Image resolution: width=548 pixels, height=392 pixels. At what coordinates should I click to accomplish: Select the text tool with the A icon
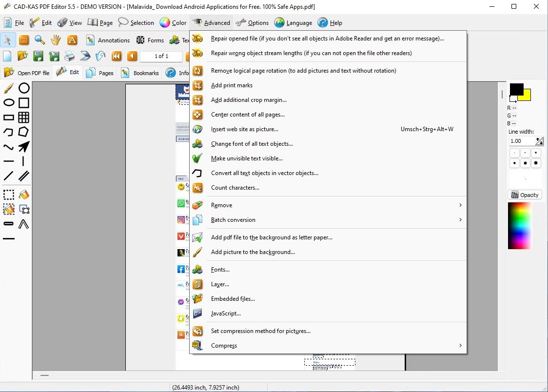coord(71,40)
